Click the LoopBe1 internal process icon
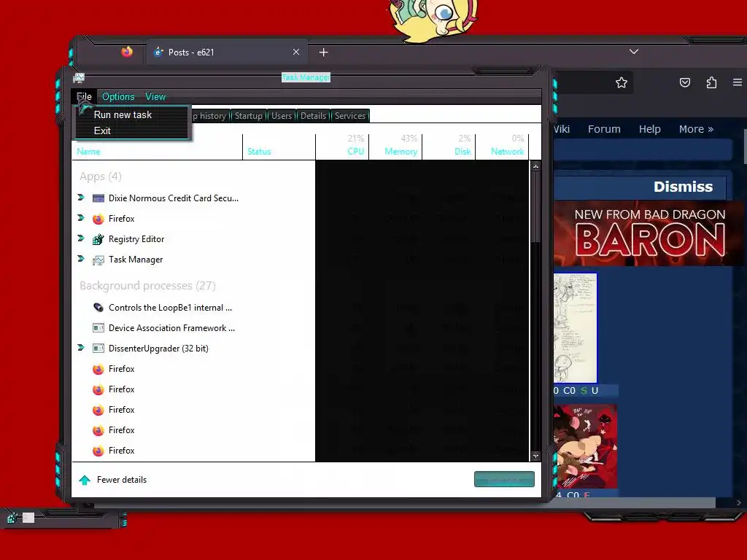This screenshot has width=747, height=560. (x=98, y=308)
